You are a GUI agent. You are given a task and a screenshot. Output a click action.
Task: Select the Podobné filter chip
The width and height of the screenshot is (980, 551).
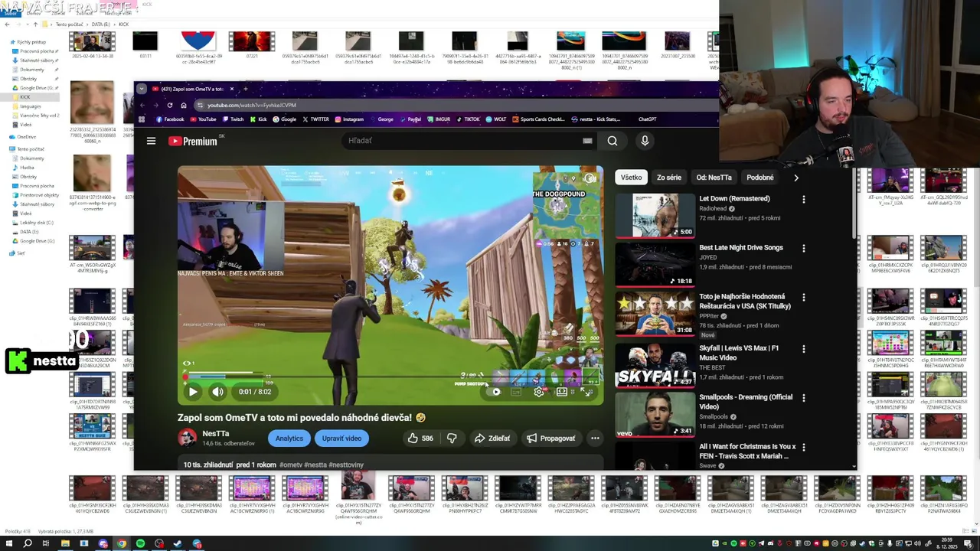point(760,178)
